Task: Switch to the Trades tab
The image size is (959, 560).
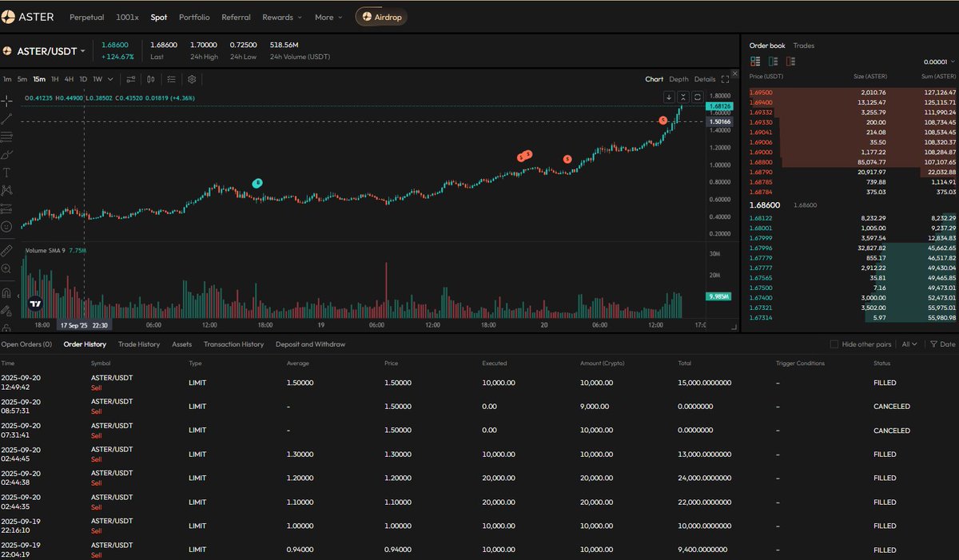Action: (x=804, y=46)
